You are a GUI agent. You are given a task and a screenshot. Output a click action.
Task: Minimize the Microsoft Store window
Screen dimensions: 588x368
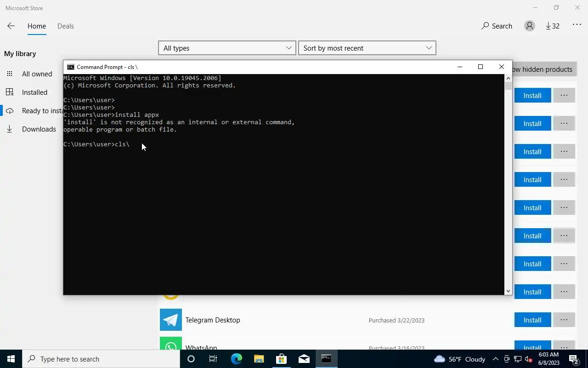click(535, 8)
